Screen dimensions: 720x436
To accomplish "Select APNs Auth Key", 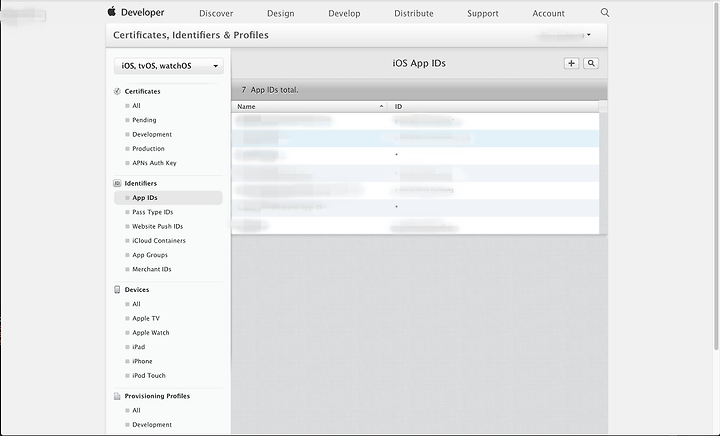I will click(x=154, y=163).
